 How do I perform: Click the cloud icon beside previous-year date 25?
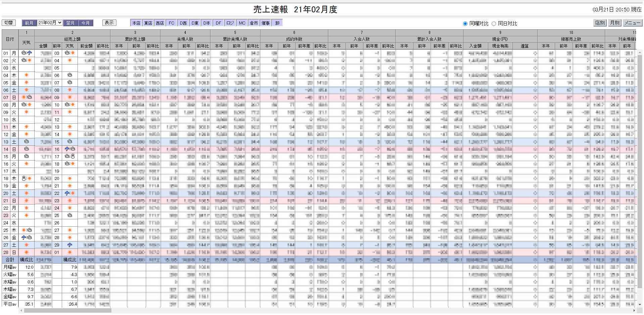click(70, 215)
